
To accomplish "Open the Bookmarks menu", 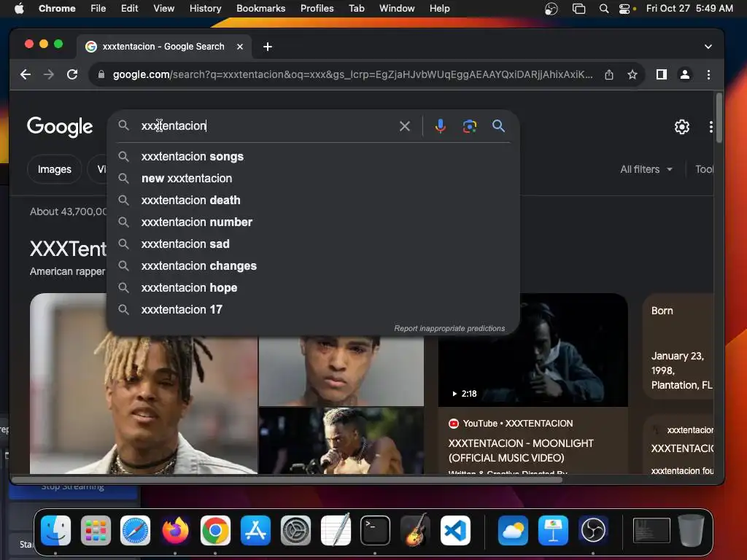I will tap(261, 9).
